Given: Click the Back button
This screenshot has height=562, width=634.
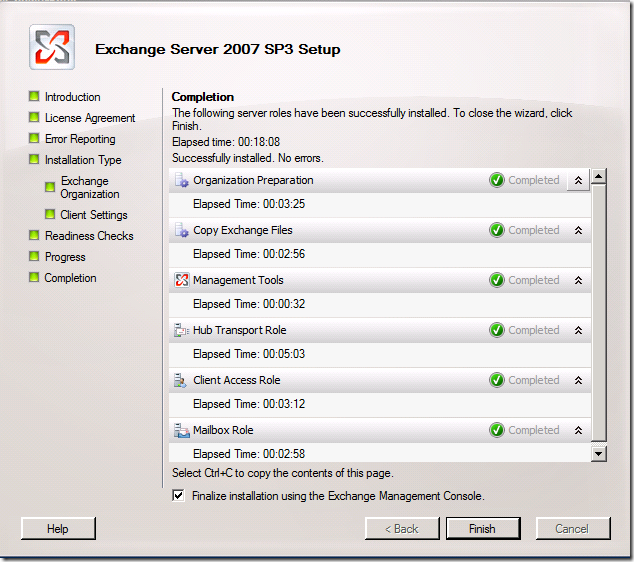Looking at the screenshot, I should point(402,528).
